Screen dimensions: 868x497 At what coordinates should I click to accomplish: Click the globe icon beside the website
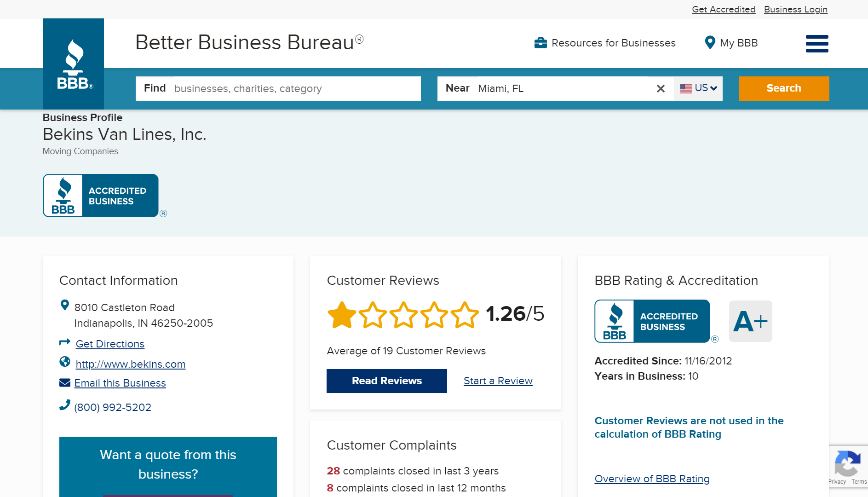65,362
